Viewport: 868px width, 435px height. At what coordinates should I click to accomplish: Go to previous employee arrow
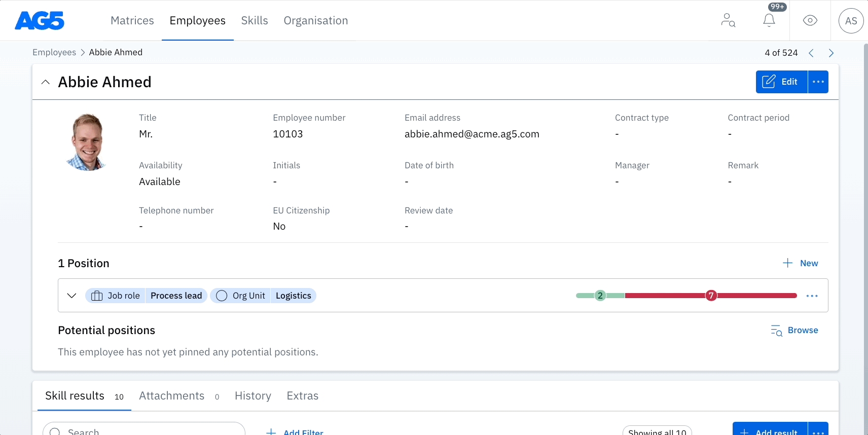pyautogui.click(x=811, y=53)
